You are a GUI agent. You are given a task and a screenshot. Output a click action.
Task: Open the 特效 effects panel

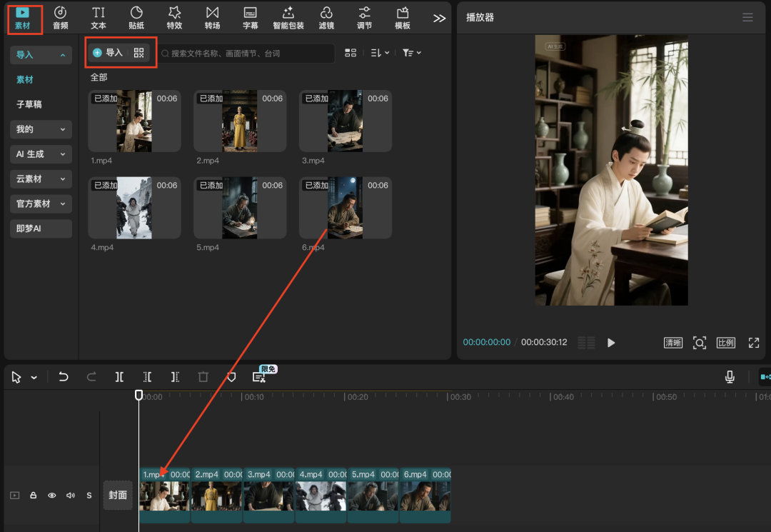tap(174, 18)
